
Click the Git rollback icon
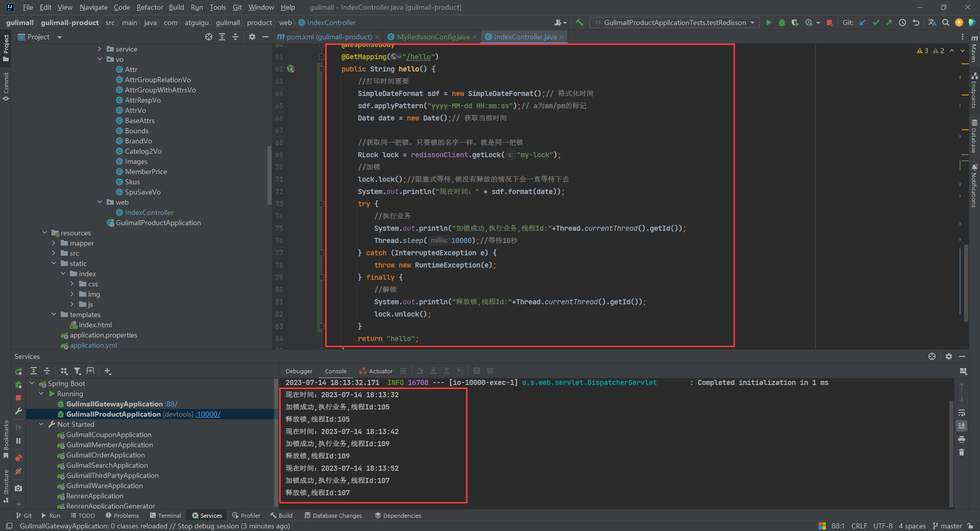point(916,22)
